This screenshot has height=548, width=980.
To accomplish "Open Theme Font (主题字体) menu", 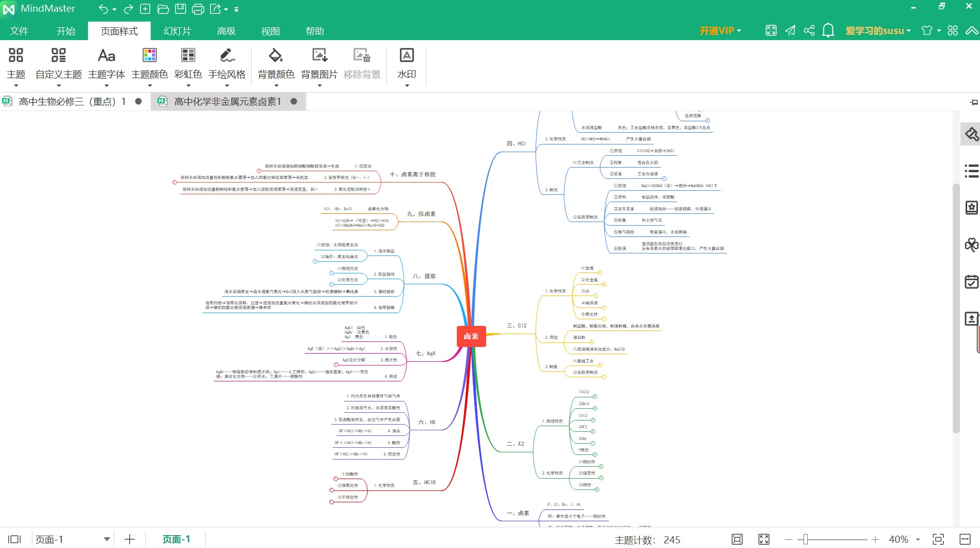I will coord(106,66).
